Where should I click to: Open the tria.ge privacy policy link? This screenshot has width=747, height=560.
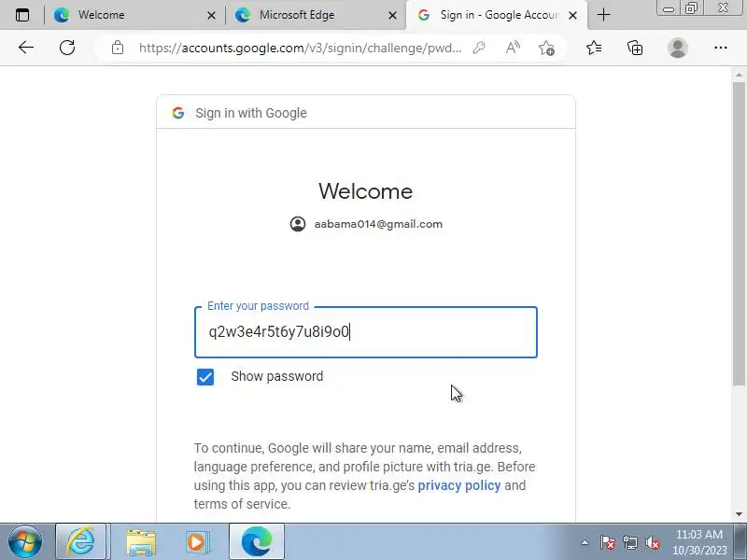(459, 485)
